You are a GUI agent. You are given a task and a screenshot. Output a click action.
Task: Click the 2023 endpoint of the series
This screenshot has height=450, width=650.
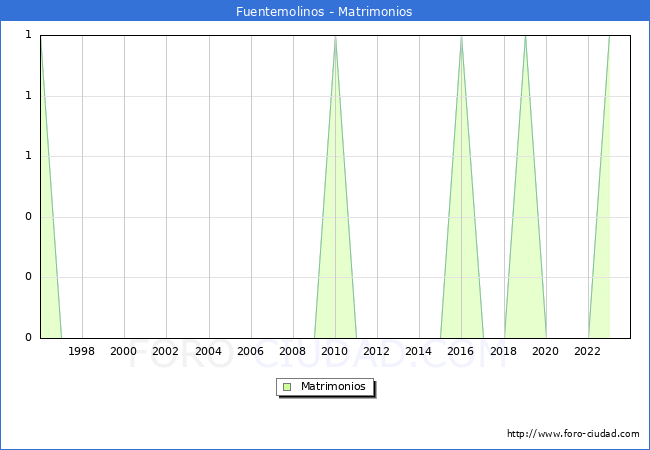pyautogui.click(x=609, y=37)
